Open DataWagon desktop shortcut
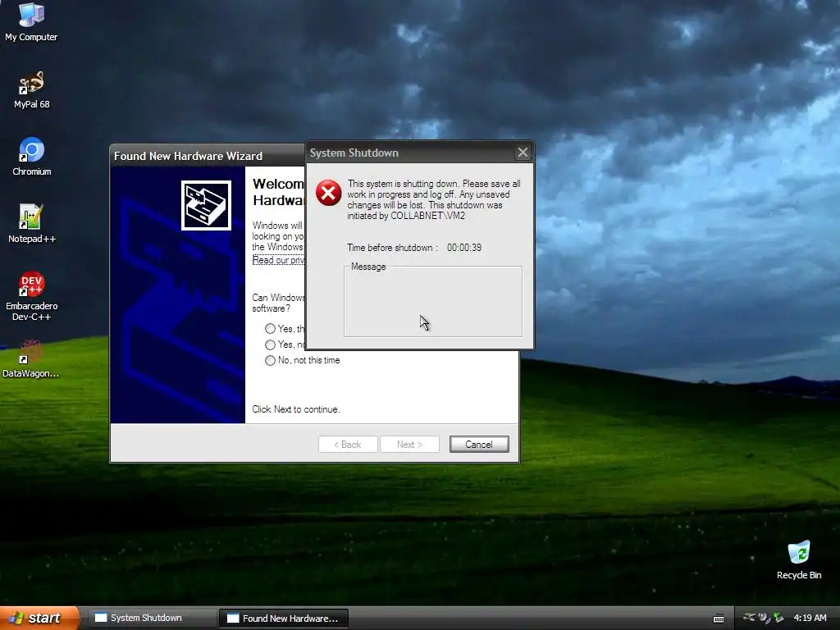This screenshot has width=840, height=630. [x=30, y=358]
